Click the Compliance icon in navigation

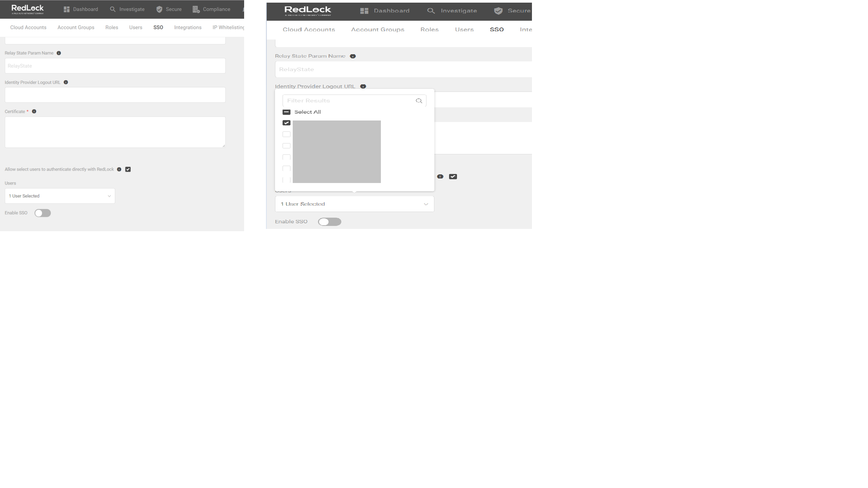click(x=196, y=9)
